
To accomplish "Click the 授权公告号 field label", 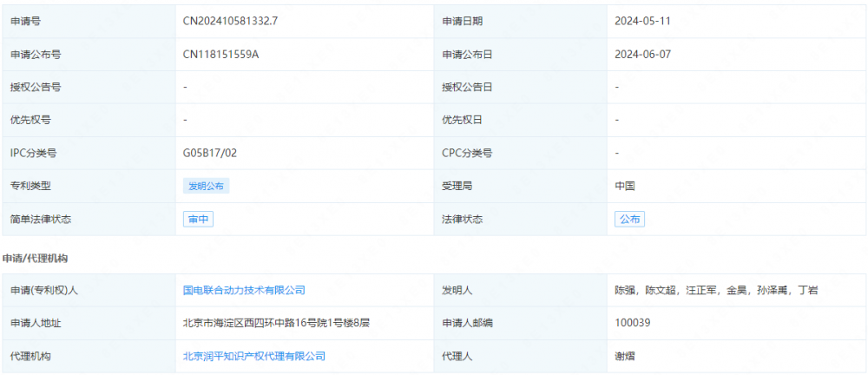I will (36, 88).
